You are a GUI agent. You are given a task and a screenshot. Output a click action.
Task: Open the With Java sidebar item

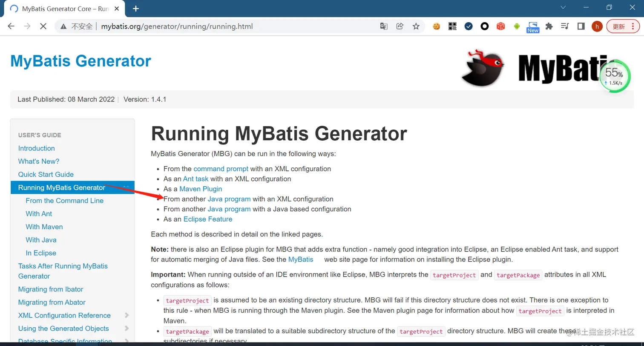pyautogui.click(x=41, y=240)
